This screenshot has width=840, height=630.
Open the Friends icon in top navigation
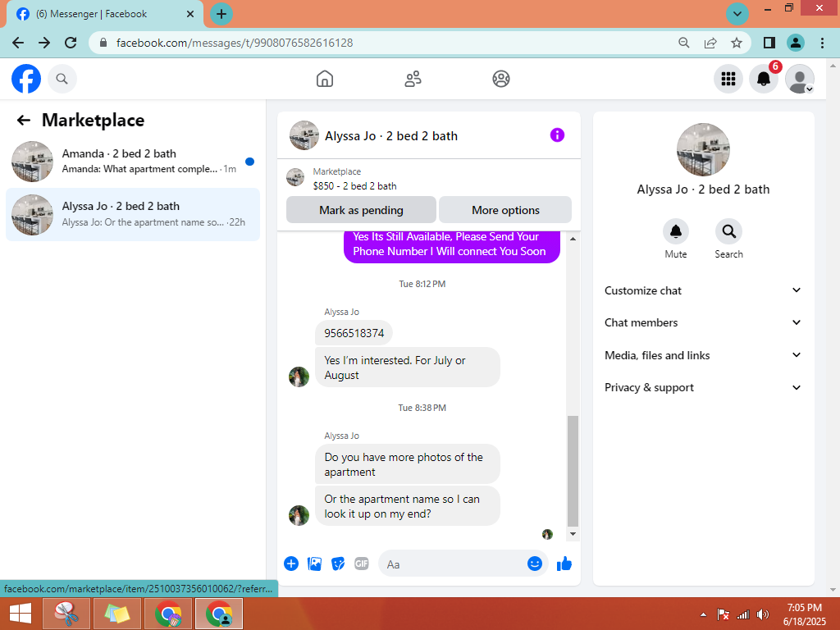413,79
